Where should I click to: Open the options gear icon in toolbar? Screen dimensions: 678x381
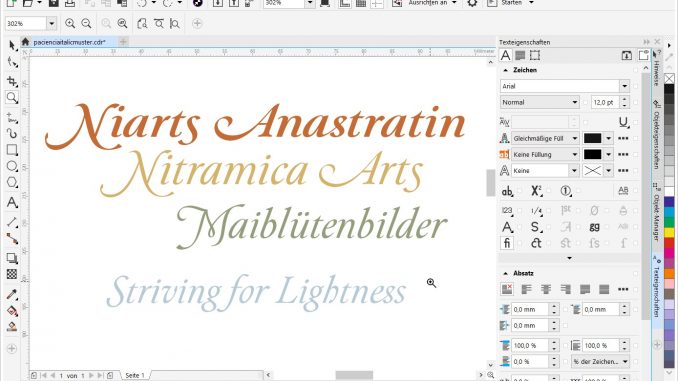[472, 3]
